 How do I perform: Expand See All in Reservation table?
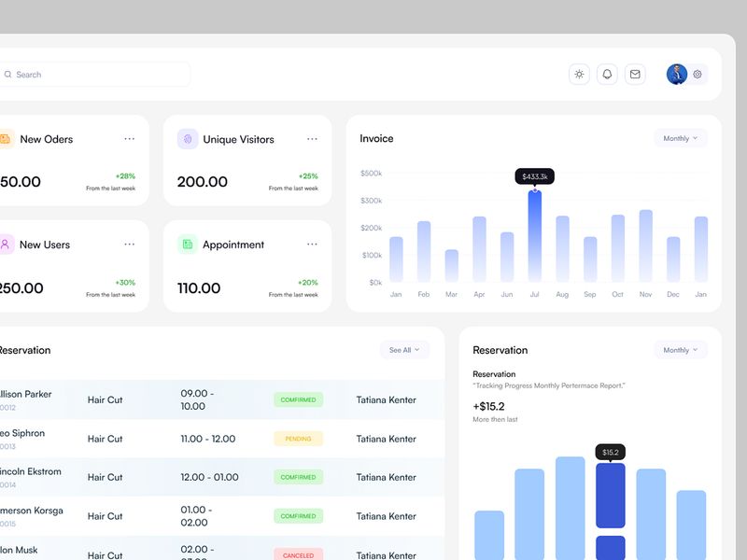pyautogui.click(x=404, y=350)
